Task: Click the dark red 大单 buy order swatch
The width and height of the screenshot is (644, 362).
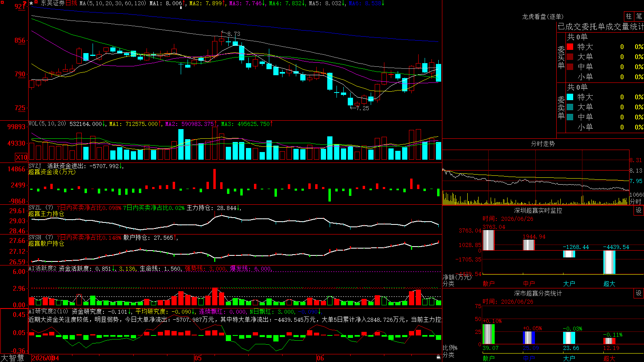Action: click(570, 57)
